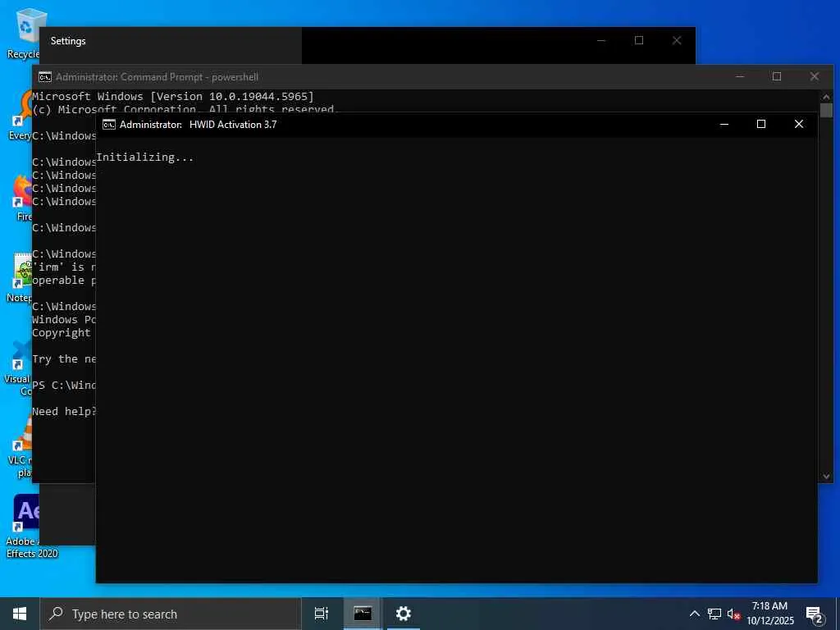
Task: Click Command Prompt scrollbar up arrow
Action: 826,97
